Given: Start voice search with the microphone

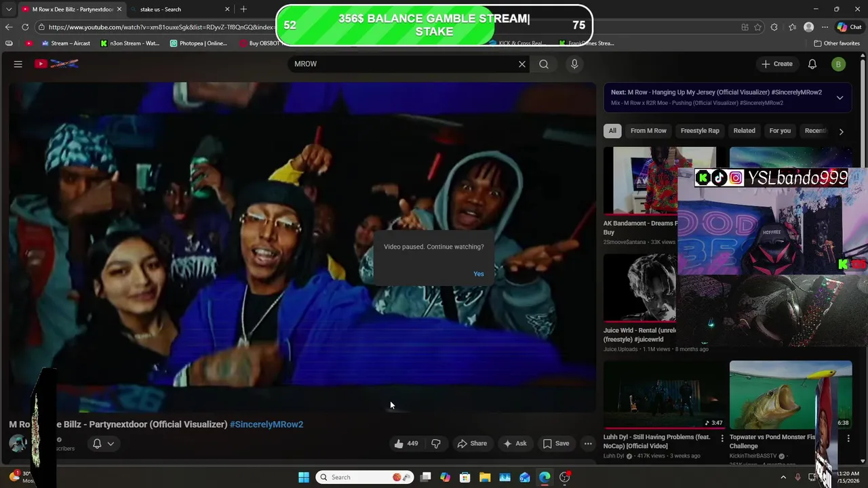Looking at the screenshot, I should (574, 64).
